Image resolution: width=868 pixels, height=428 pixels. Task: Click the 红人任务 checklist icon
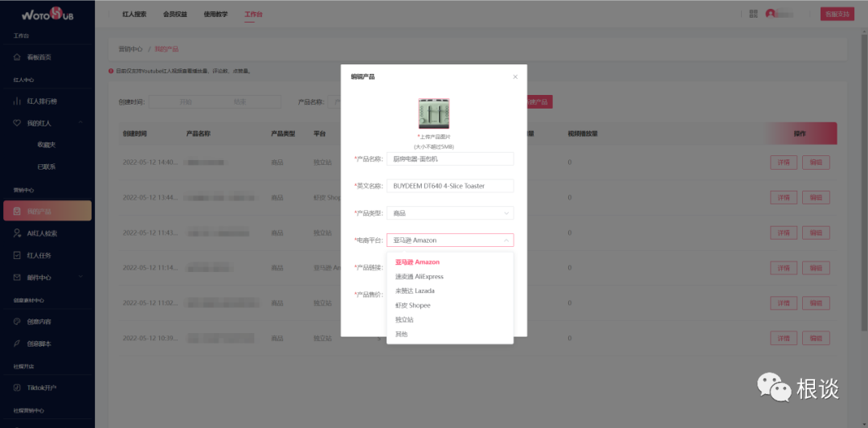click(17, 256)
